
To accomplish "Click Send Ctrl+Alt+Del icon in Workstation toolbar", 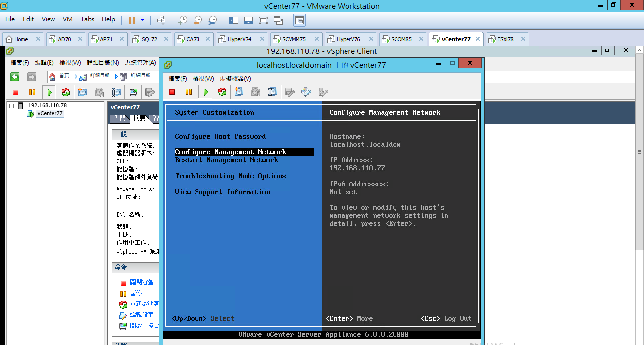I will point(161,20).
